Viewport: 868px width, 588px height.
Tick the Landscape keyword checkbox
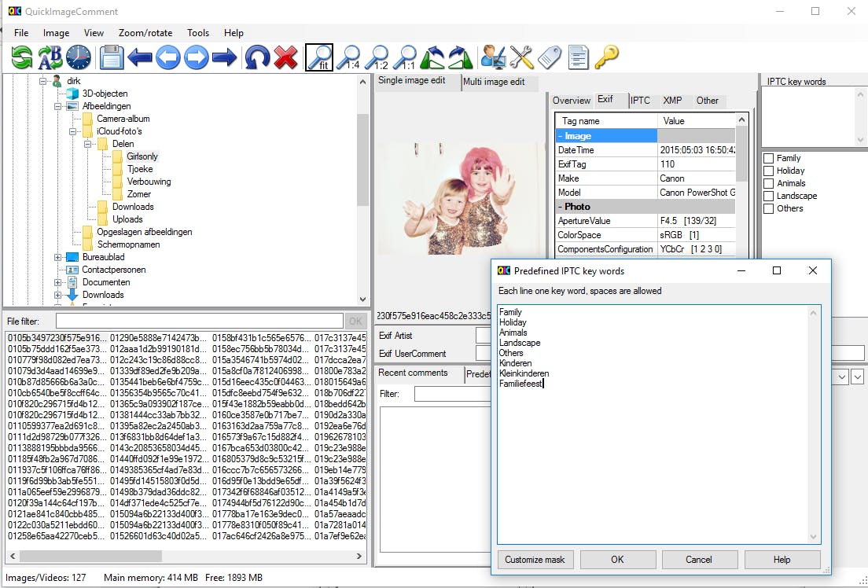pyautogui.click(x=768, y=196)
